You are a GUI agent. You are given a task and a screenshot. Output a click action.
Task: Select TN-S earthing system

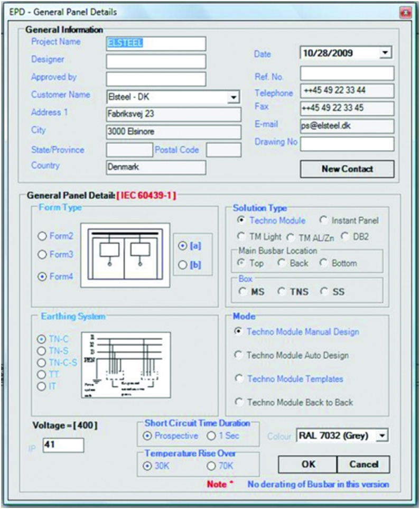(x=42, y=351)
